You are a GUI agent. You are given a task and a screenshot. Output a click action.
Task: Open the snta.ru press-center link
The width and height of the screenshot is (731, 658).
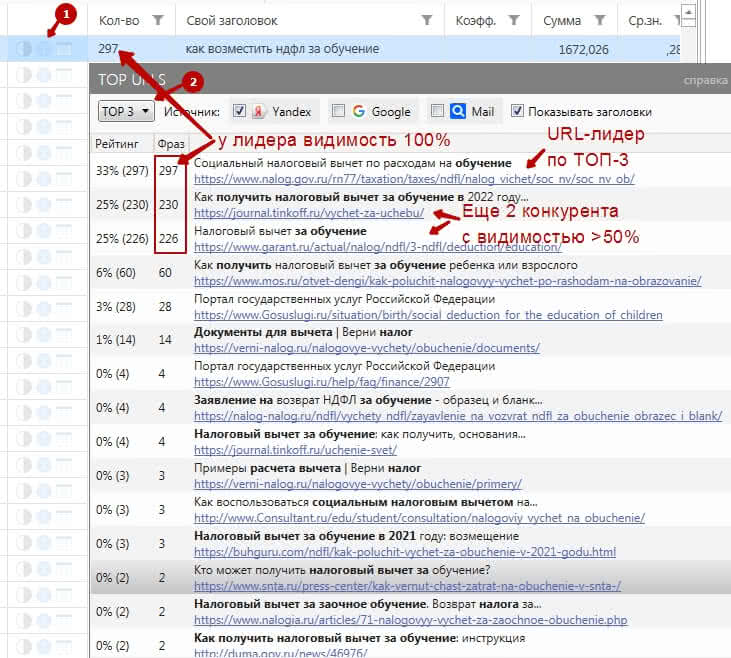[407, 586]
